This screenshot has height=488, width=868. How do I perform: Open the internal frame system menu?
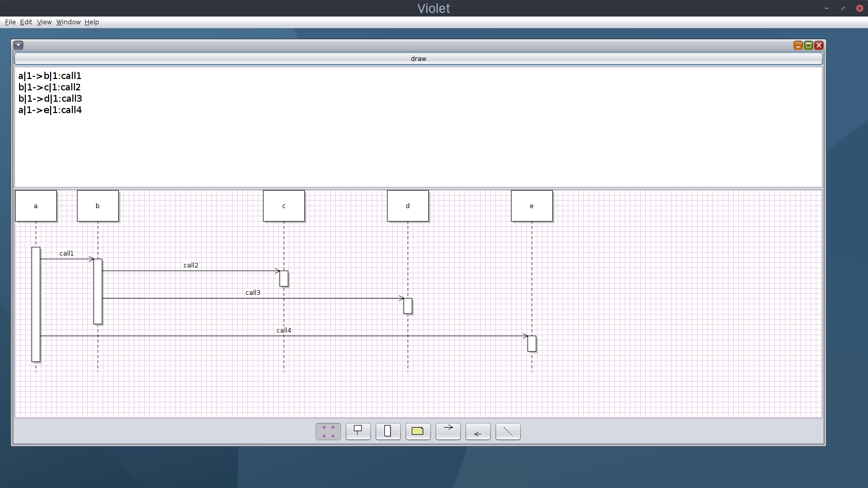coord(19,45)
